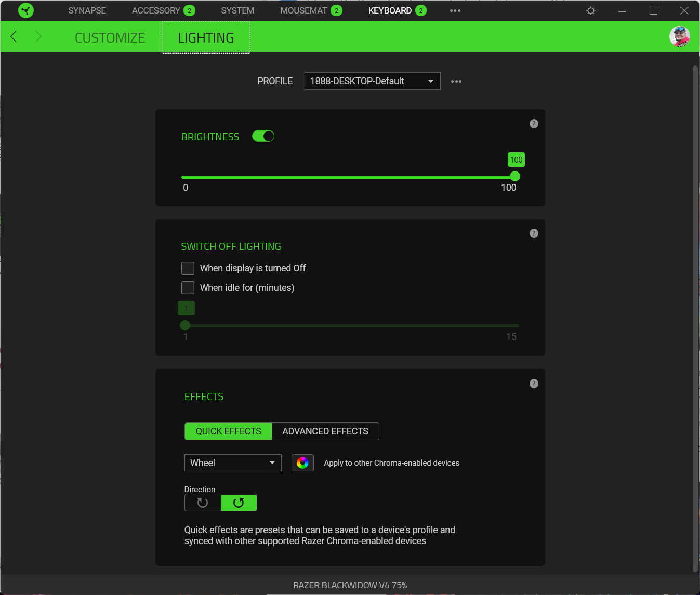Open the Profile dropdown
The height and width of the screenshot is (595, 700).
372,81
